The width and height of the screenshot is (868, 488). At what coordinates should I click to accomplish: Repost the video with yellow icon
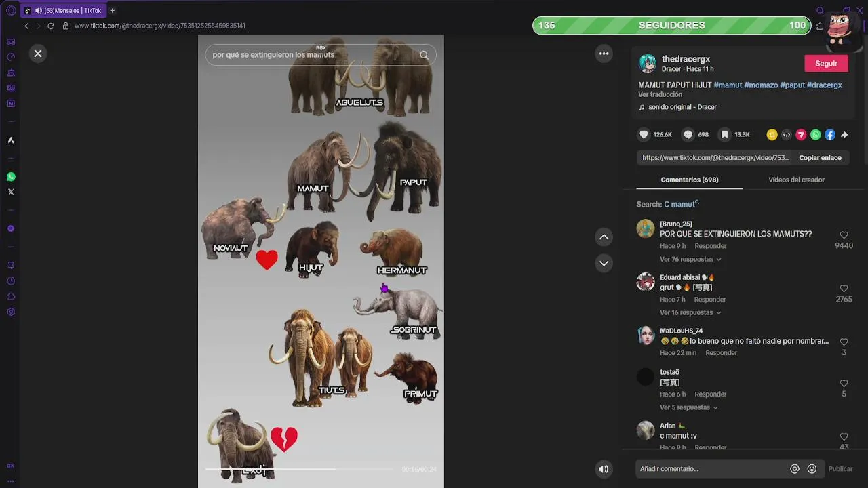point(772,135)
